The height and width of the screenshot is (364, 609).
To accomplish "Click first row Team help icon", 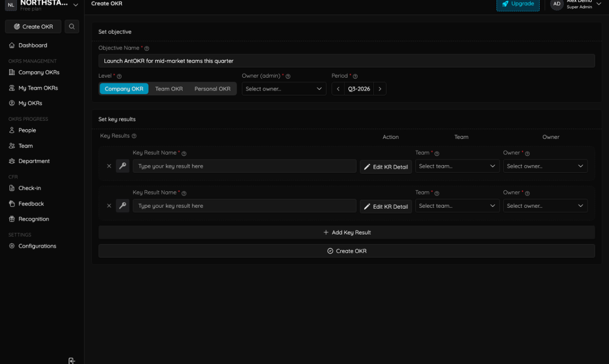I will 437,153.
